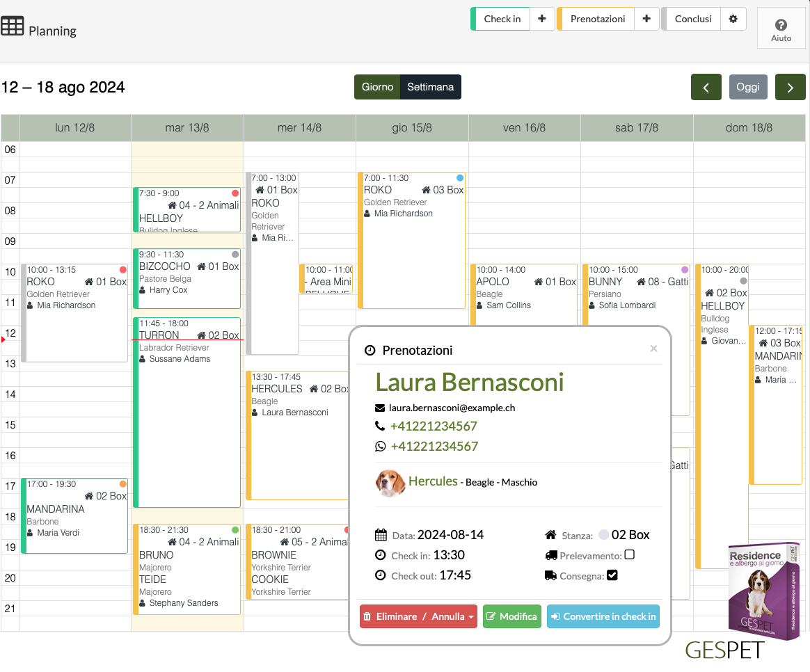This screenshot has height=672, width=810.
Task: Switch to Giorno view
Action: tap(377, 87)
